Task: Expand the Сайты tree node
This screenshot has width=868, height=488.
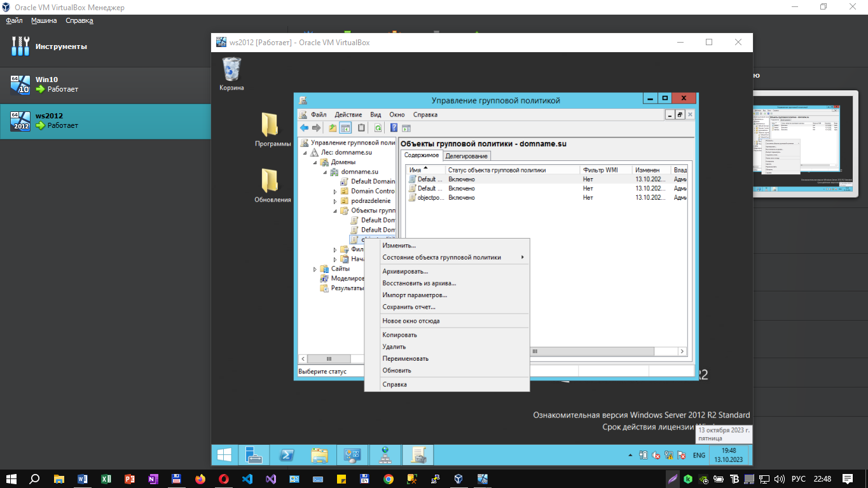Action: [x=315, y=268]
